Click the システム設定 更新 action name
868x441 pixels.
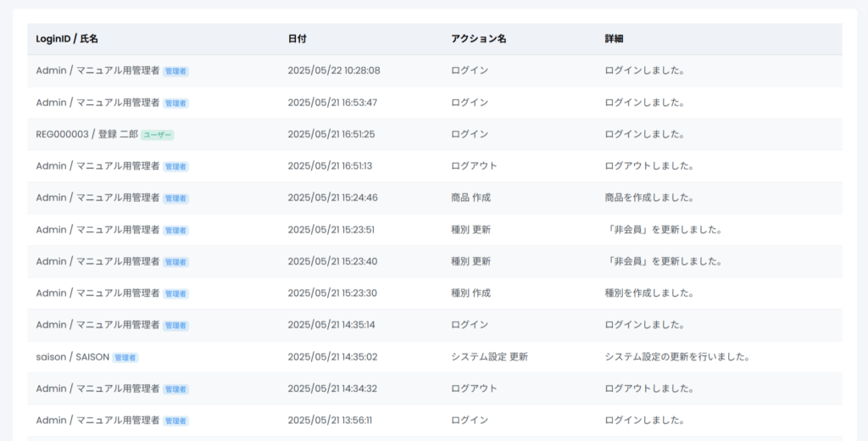point(490,357)
